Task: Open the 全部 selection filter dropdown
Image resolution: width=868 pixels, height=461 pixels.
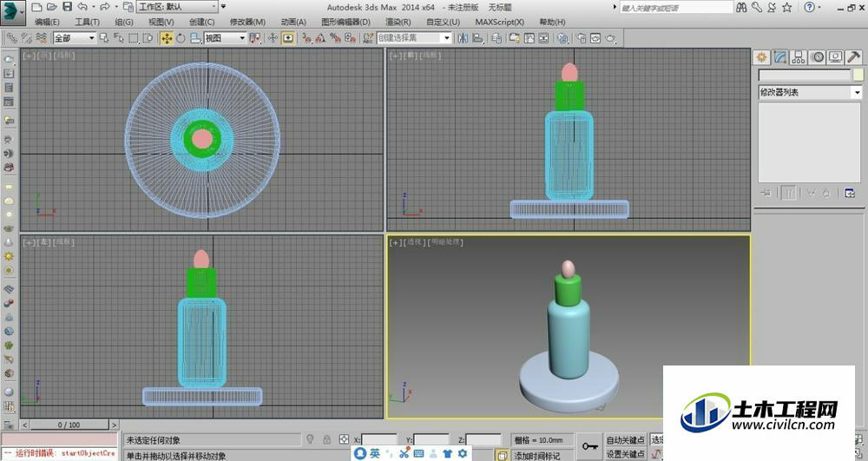Action: pos(75,37)
